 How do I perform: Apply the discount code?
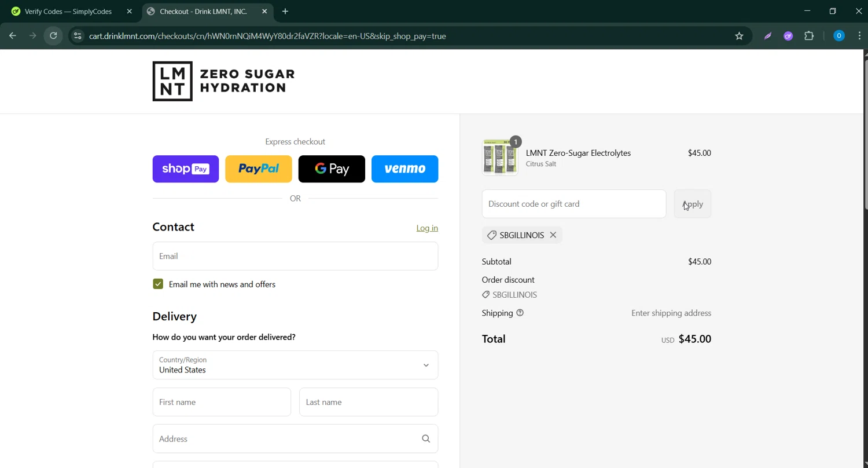(x=693, y=204)
